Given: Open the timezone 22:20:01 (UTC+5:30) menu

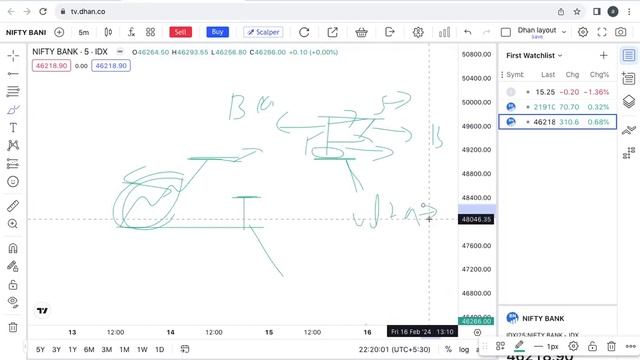Looking at the screenshot, I should (394, 349).
